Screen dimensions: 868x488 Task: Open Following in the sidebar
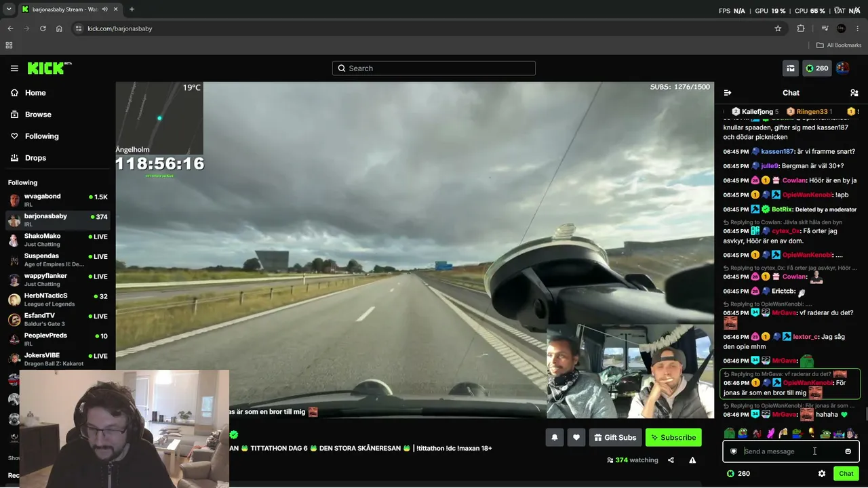click(x=41, y=136)
